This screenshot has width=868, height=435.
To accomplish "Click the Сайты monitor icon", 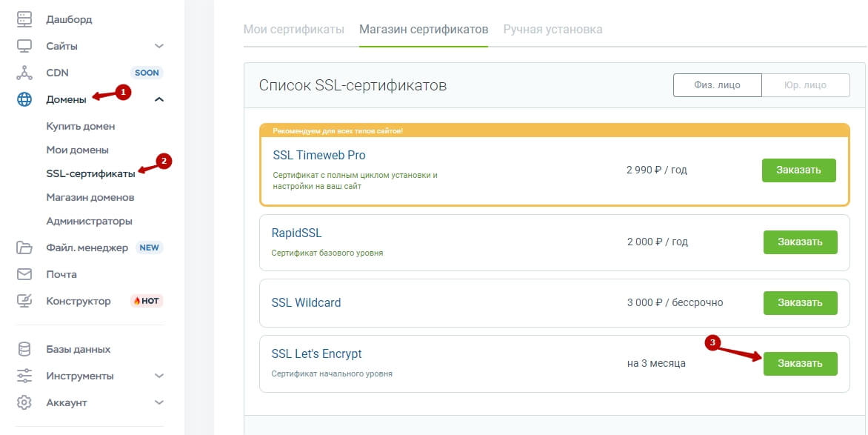I will [24, 46].
